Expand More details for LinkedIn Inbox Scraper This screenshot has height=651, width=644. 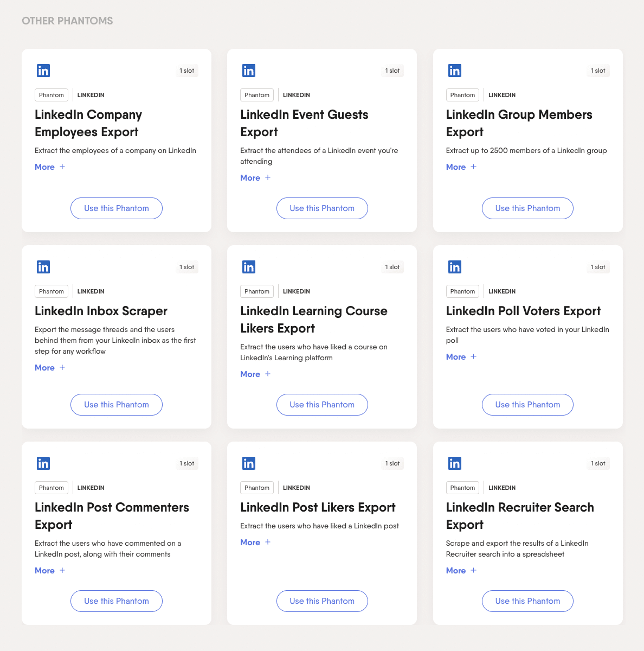pyautogui.click(x=49, y=367)
